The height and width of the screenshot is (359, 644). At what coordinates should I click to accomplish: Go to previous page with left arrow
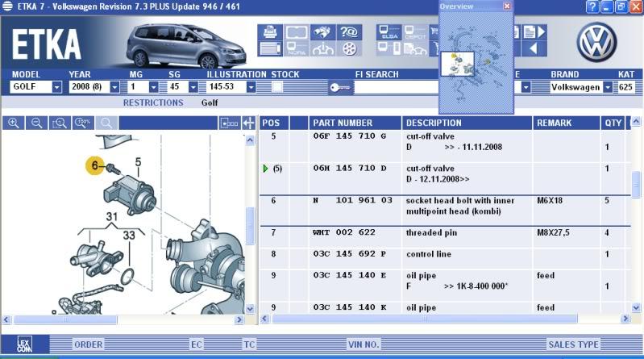coord(534,48)
